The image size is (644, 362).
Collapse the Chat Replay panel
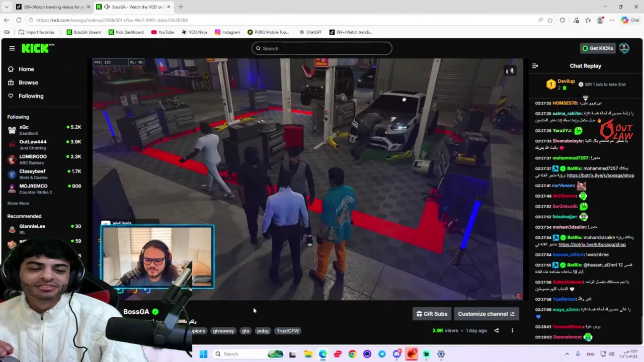click(535, 66)
